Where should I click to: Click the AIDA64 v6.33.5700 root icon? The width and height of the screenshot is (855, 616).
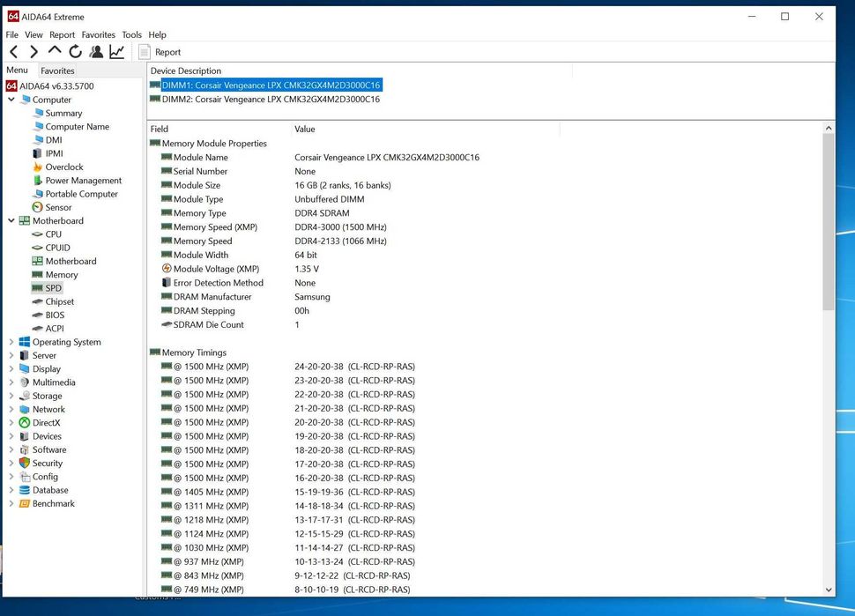click(11, 86)
